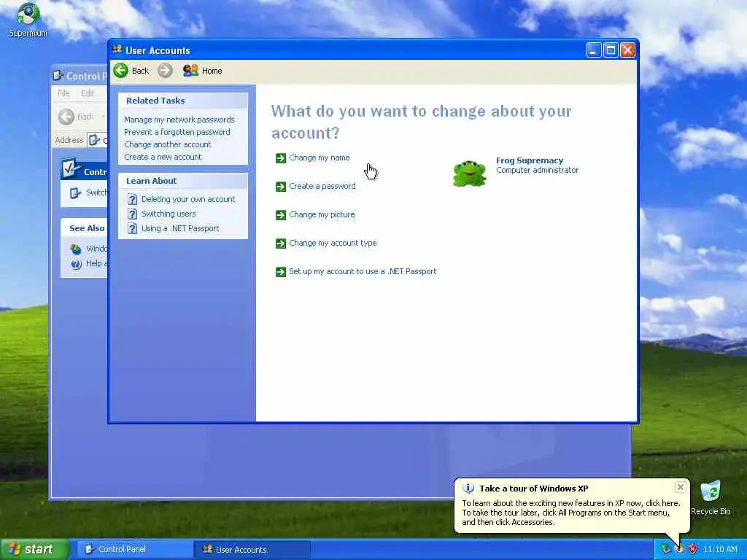This screenshot has width=747, height=560.
Task: Click green arrow next to Change my name
Action: tap(281, 158)
